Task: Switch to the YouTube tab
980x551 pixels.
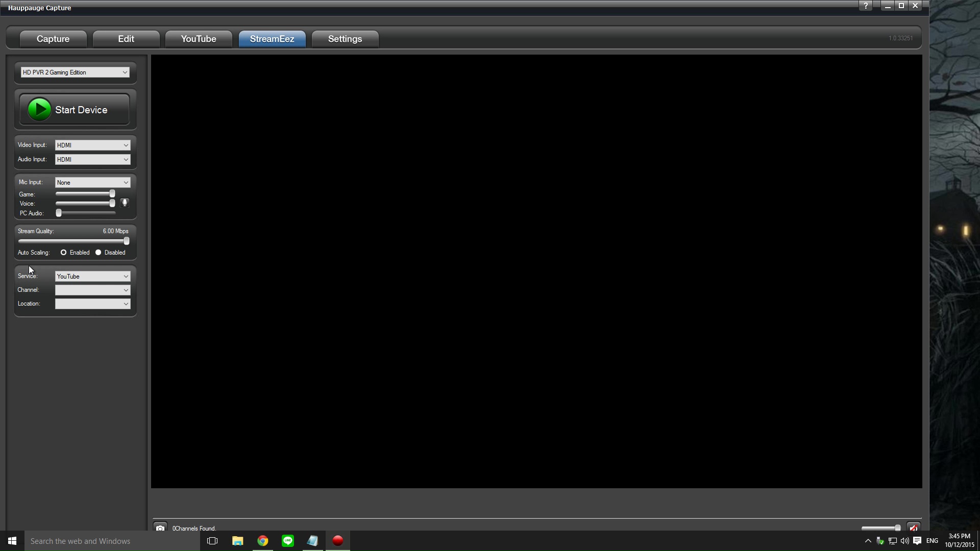Action: (199, 39)
